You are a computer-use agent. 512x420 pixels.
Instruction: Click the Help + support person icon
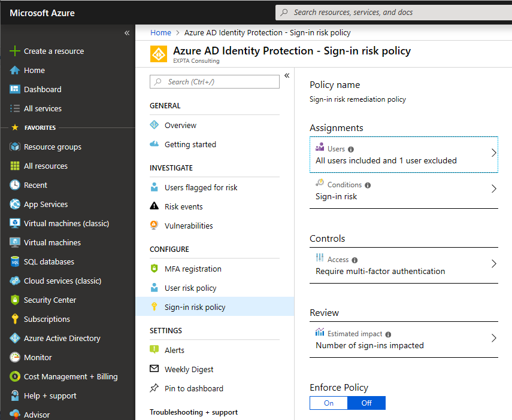pos(15,395)
